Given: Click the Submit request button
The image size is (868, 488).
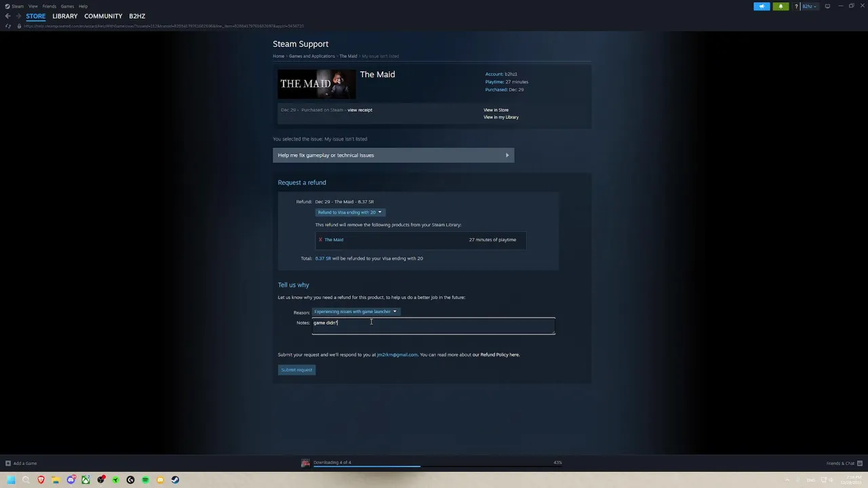Looking at the screenshot, I should 296,370.
